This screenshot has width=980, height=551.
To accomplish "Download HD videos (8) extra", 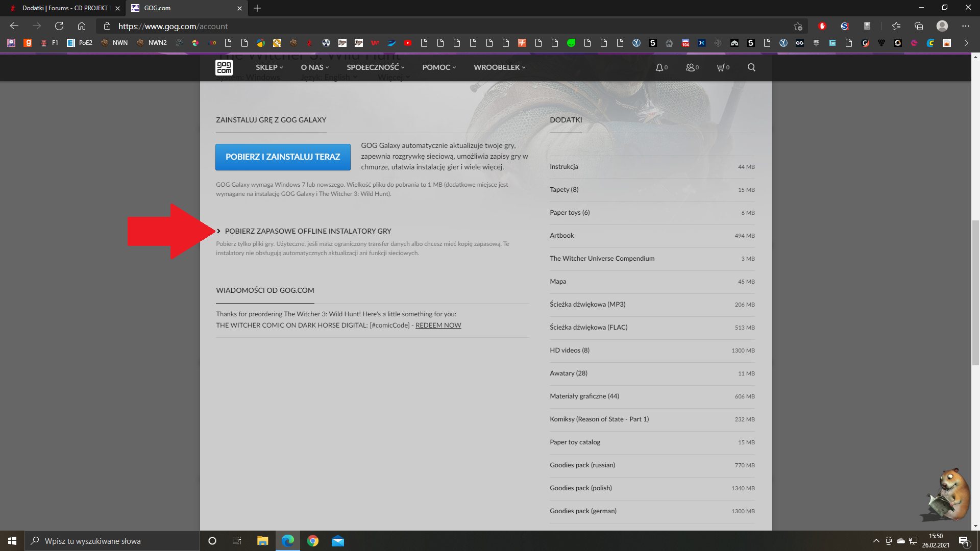I will tap(652, 350).
